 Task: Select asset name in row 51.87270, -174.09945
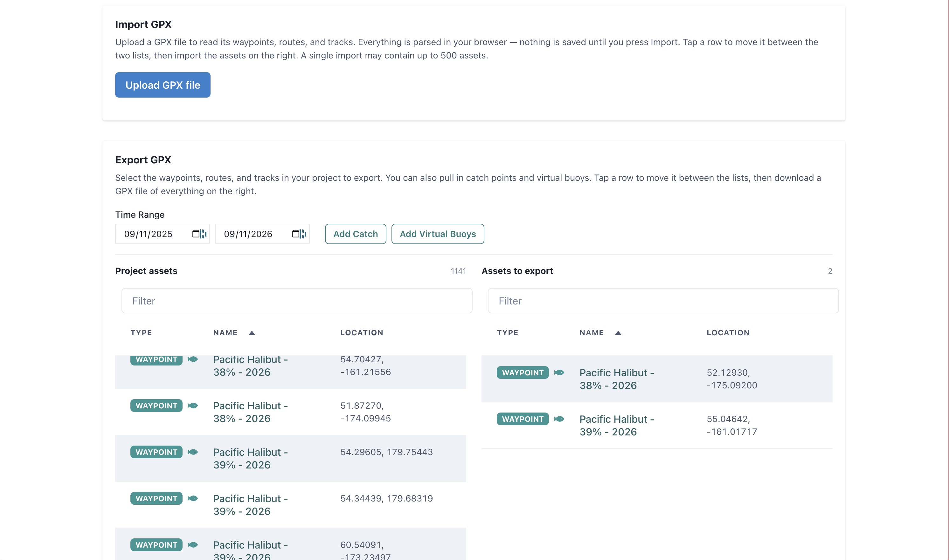point(251,412)
